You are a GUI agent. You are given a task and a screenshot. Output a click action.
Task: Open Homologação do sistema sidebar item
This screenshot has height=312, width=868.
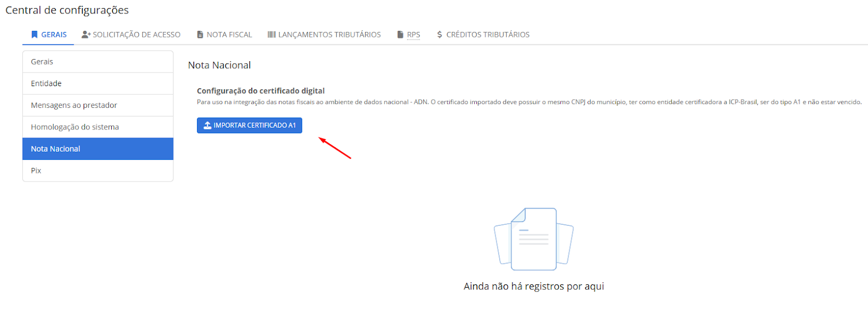coord(98,127)
